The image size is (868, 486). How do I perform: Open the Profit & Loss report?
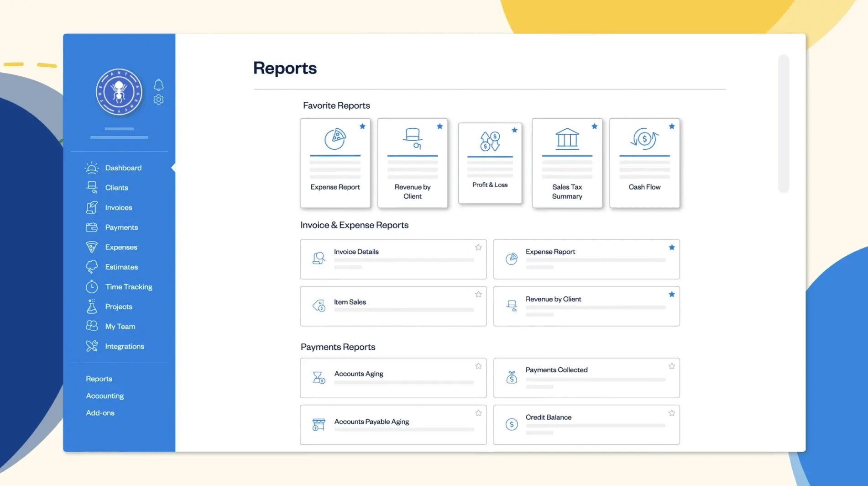click(490, 163)
